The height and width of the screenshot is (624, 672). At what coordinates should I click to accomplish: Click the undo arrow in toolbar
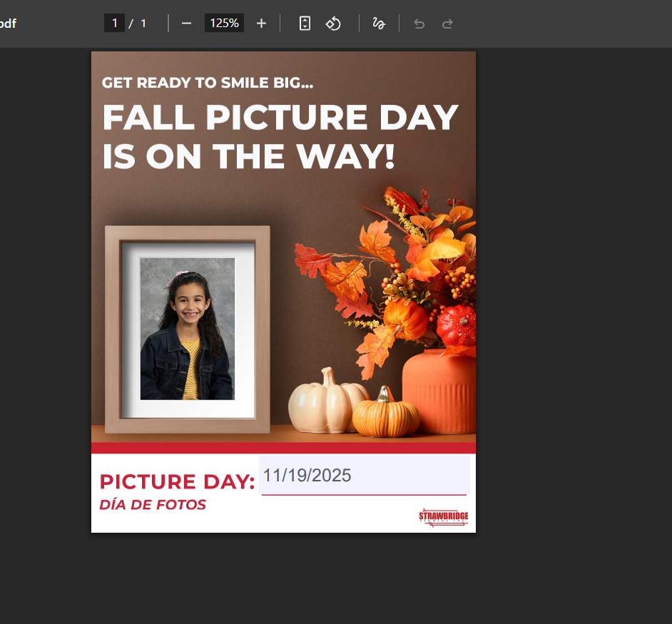click(x=419, y=24)
